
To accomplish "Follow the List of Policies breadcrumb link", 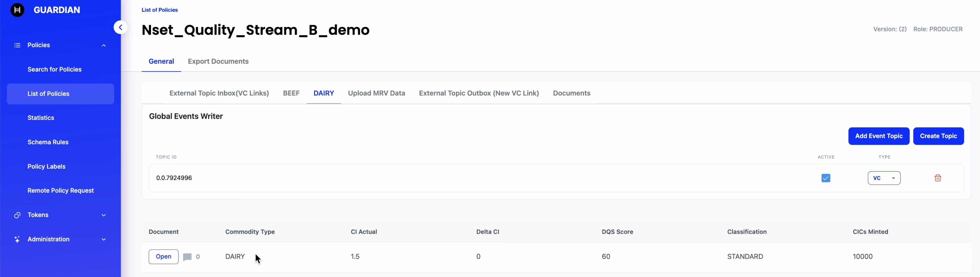I will [x=159, y=10].
